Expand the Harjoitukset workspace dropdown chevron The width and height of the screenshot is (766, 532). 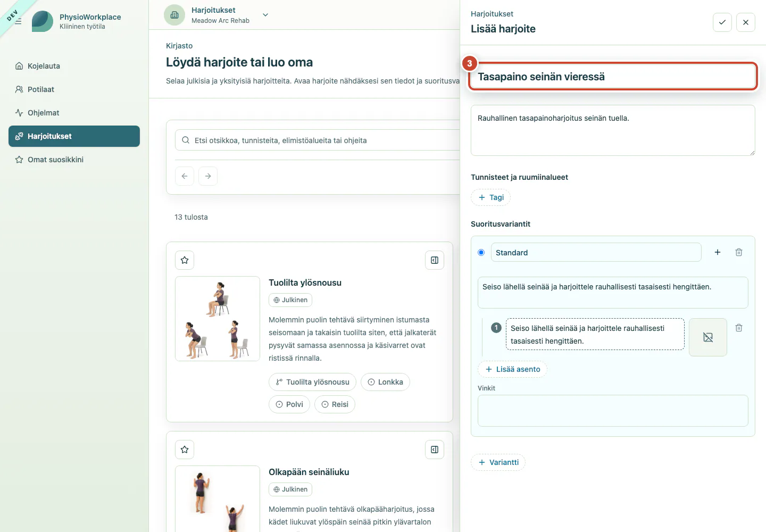point(265,15)
